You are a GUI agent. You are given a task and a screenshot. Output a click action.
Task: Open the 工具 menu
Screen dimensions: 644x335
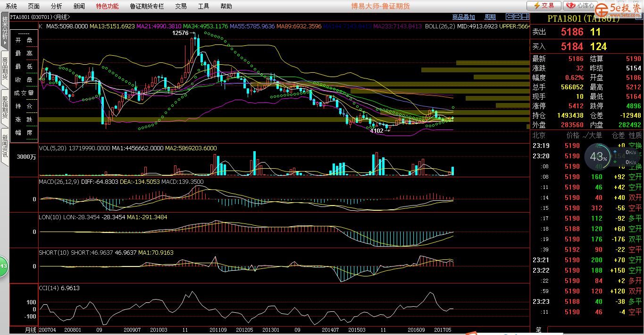[203, 6]
